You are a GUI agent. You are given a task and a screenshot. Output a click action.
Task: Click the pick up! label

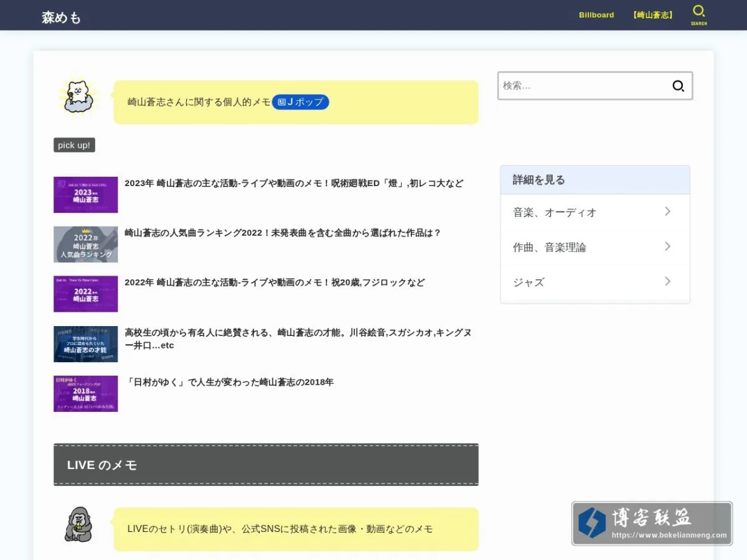tap(74, 145)
